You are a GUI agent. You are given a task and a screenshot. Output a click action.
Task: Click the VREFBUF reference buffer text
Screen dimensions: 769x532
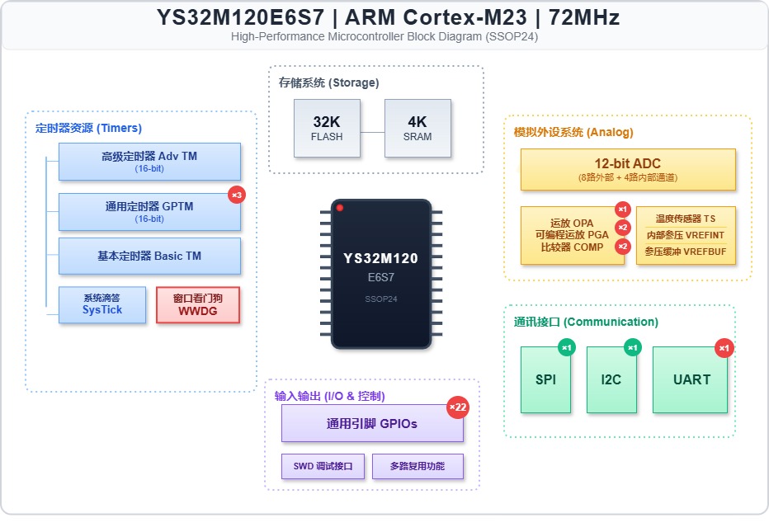point(686,252)
